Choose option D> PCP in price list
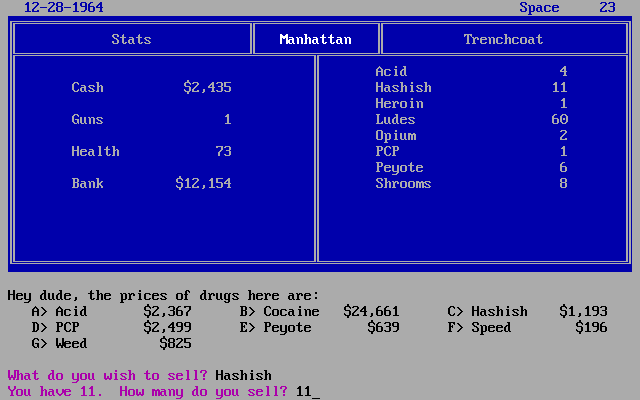This screenshot has width=640, height=400. tap(55, 327)
